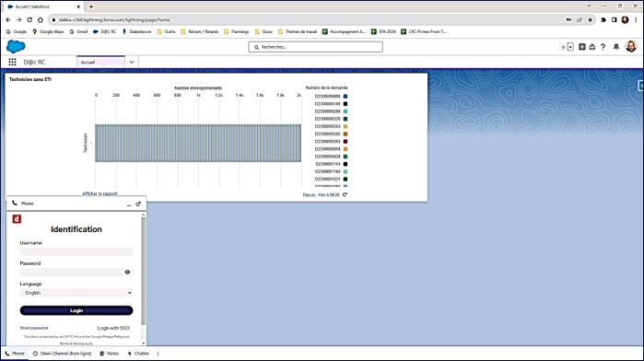
Task: Click the Salesforce cloud logo
Action: 16,47
